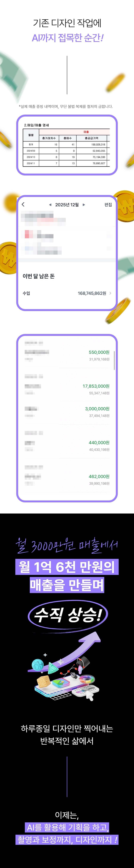Viewport: 134px width, 868px height.
Task: Click the 이번 달 남은 돈 heading
Action: pyautogui.click(x=38, y=276)
